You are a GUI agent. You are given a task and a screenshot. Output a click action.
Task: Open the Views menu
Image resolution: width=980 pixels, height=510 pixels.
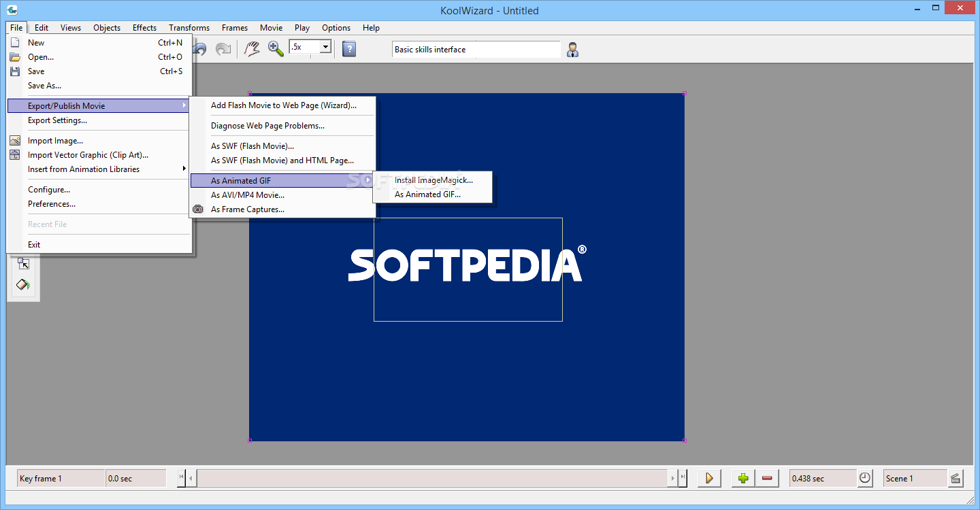click(x=71, y=28)
